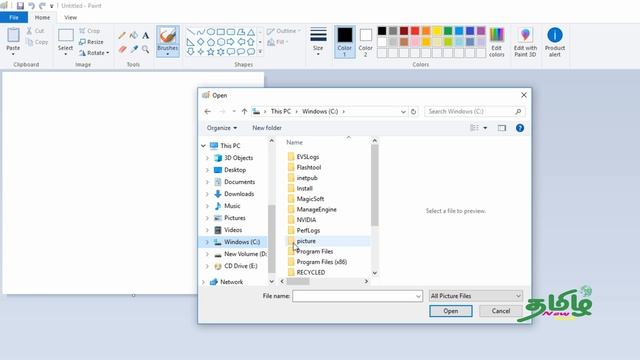Image resolution: width=640 pixels, height=360 pixels.
Task: Select the oval shape in Shapes gallery
Action: [x=211, y=31]
